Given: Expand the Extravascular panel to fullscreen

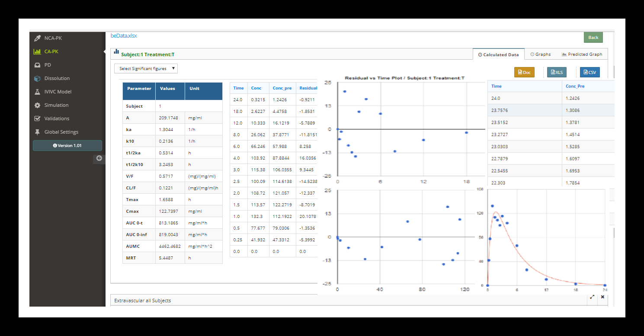Looking at the screenshot, I should coord(592,297).
